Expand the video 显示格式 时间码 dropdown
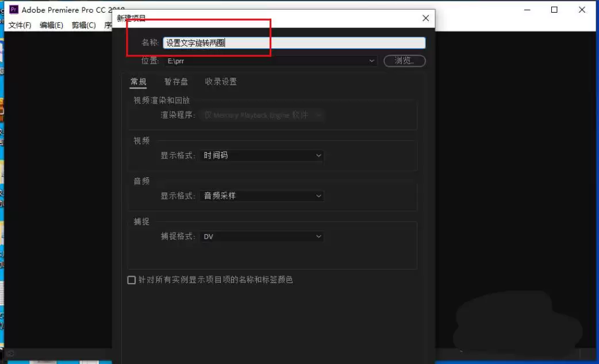The image size is (599, 364). 262,155
